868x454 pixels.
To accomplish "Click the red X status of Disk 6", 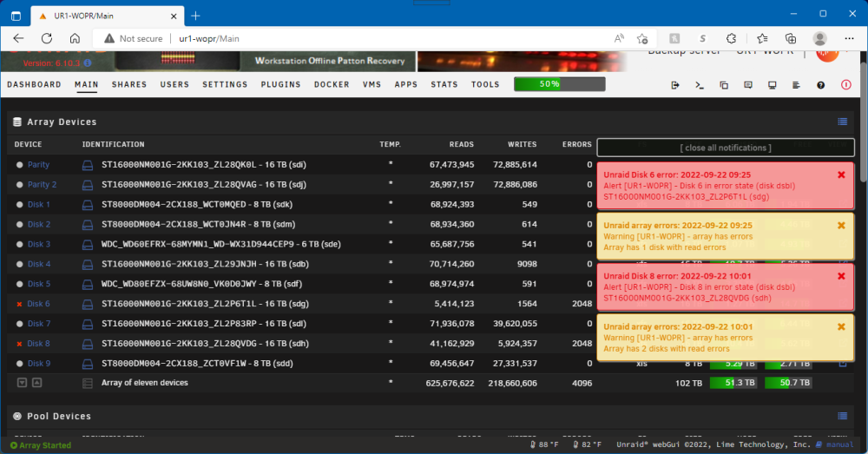I will (19, 304).
